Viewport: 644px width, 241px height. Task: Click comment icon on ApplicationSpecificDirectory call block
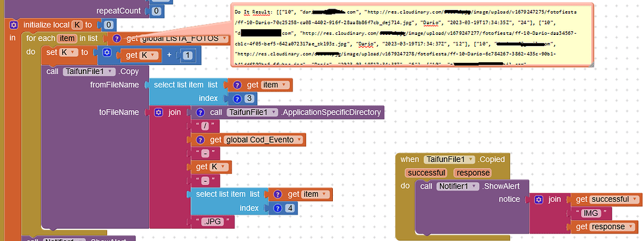click(200, 112)
